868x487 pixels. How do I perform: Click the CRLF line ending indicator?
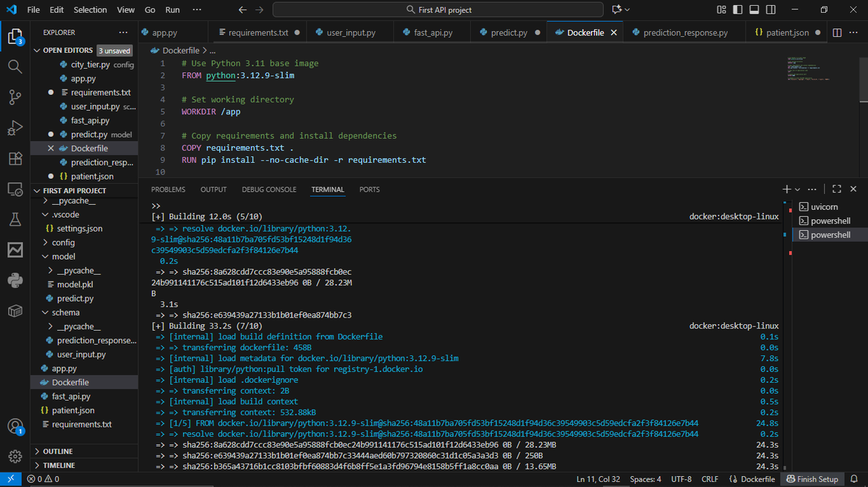710,479
